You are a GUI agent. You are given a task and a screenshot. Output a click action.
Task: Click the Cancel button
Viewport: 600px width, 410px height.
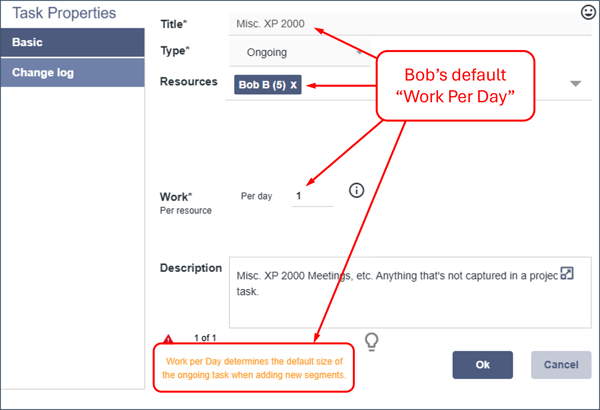tap(561, 365)
